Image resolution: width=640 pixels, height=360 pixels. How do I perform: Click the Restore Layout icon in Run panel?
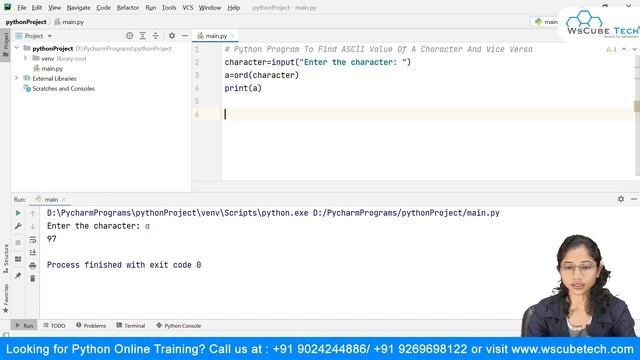coord(18,259)
